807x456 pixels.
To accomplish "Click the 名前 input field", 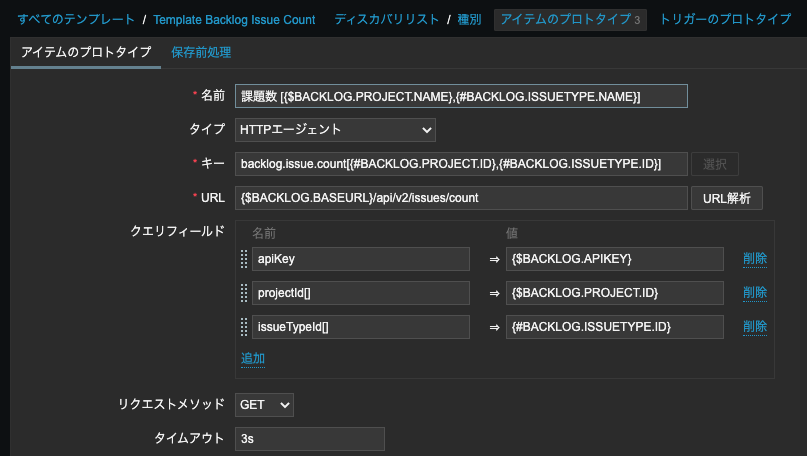I will click(x=461, y=96).
